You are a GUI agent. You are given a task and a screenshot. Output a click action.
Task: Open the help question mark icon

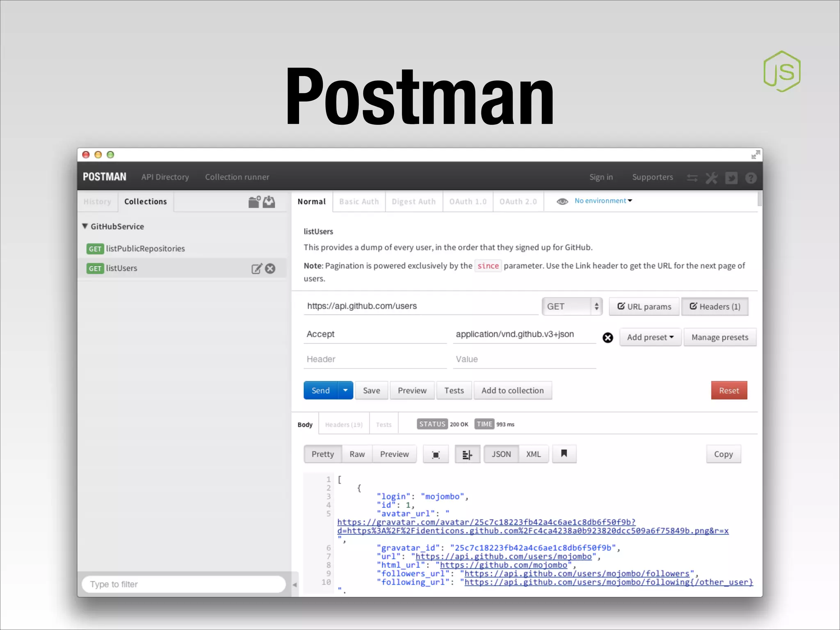pyautogui.click(x=751, y=178)
